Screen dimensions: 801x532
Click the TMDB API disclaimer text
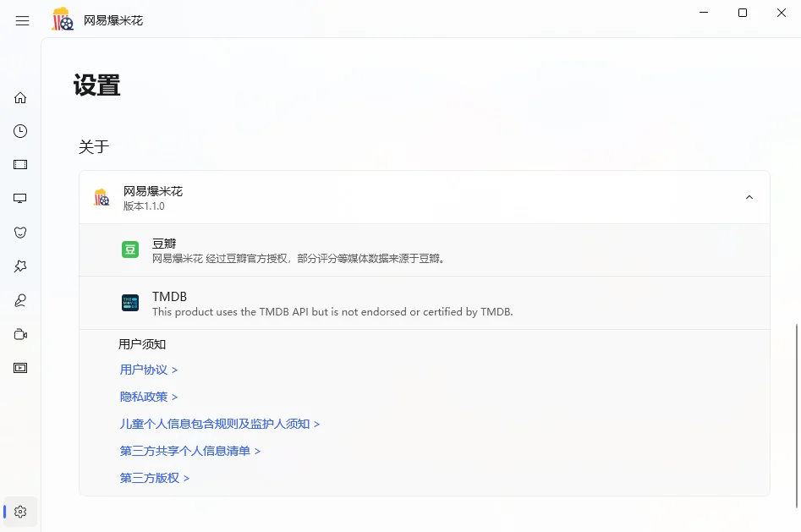pos(332,312)
